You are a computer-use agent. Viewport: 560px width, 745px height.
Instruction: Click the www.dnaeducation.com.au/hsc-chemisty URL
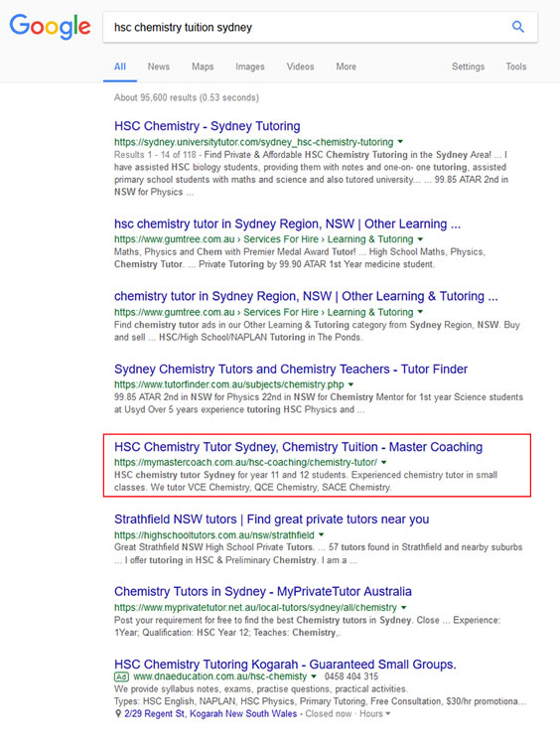click(x=219, y=676)
